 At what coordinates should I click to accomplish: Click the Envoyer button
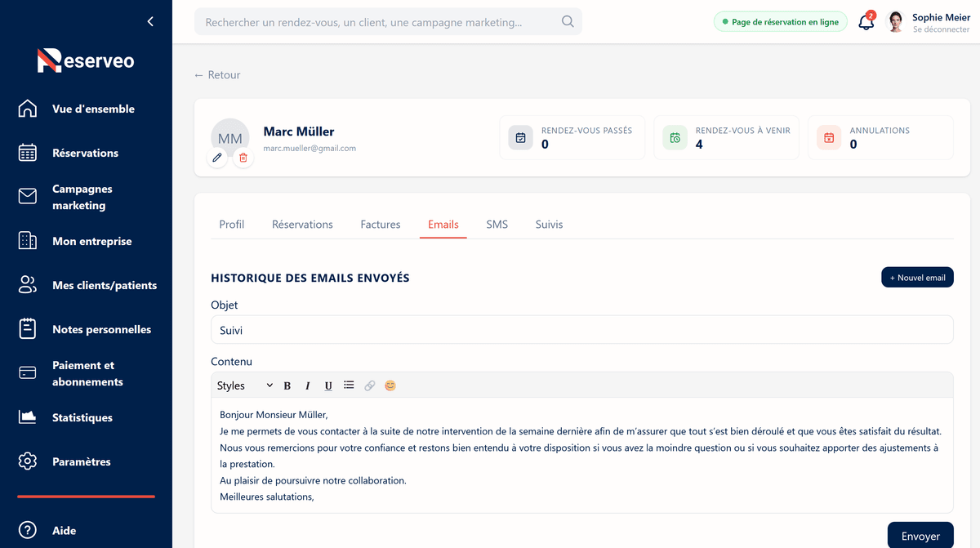[920, 536]
